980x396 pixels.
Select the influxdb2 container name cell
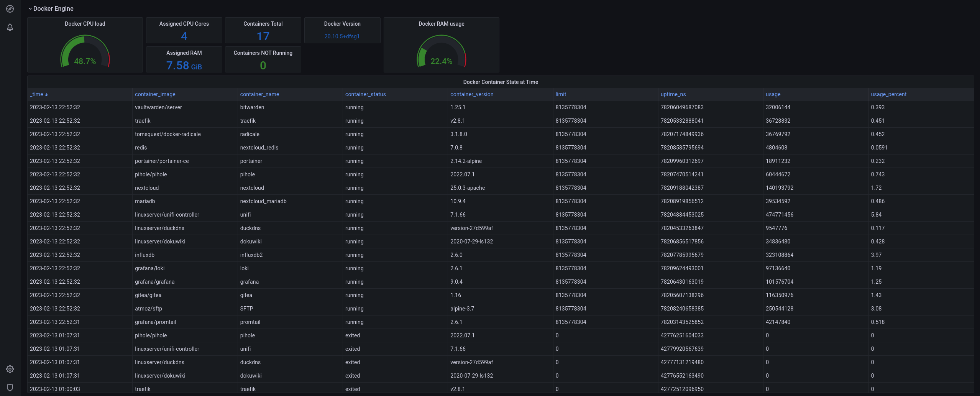(290, 255)
